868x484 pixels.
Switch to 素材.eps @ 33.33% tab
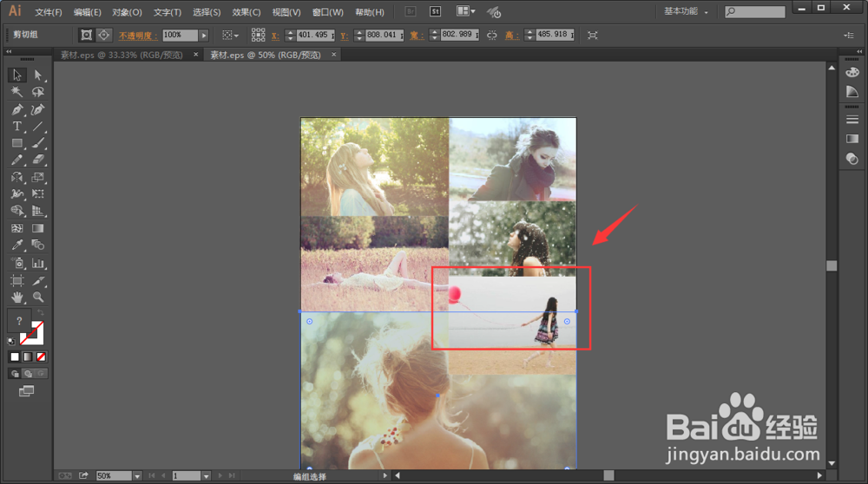[122, 55]
